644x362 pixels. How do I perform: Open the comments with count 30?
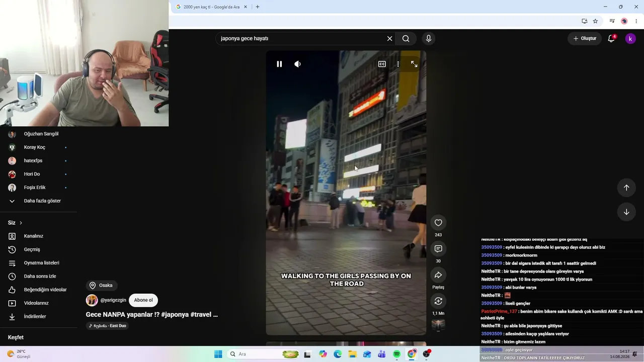[x=438, y=249]
